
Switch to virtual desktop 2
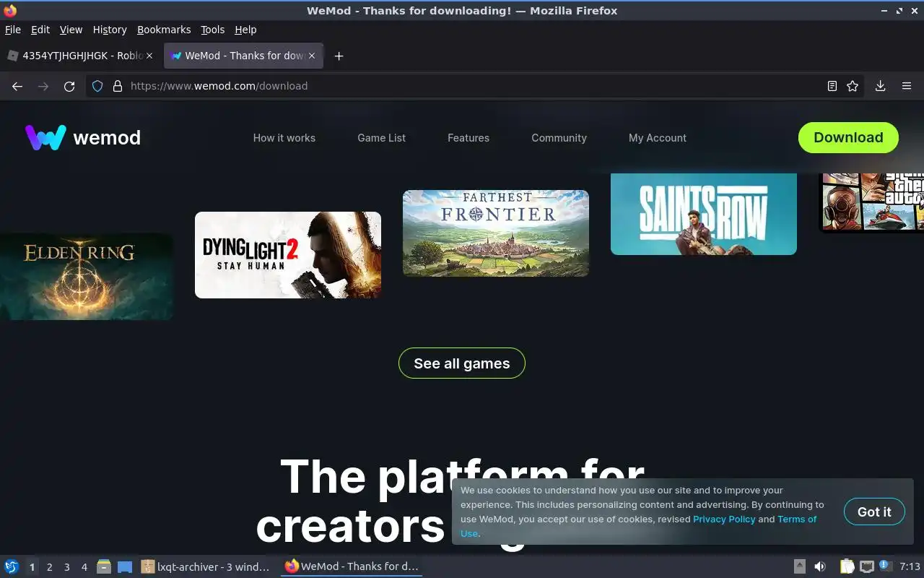click(x=49, y=567)
